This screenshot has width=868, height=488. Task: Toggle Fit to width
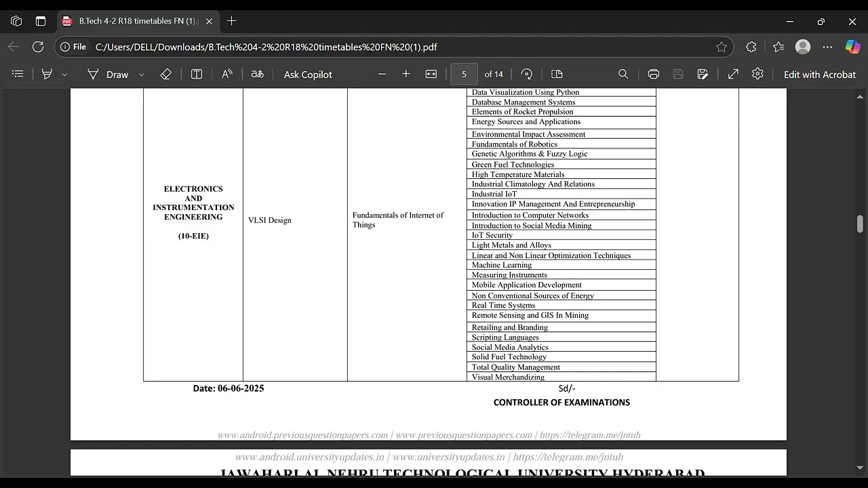431,74
